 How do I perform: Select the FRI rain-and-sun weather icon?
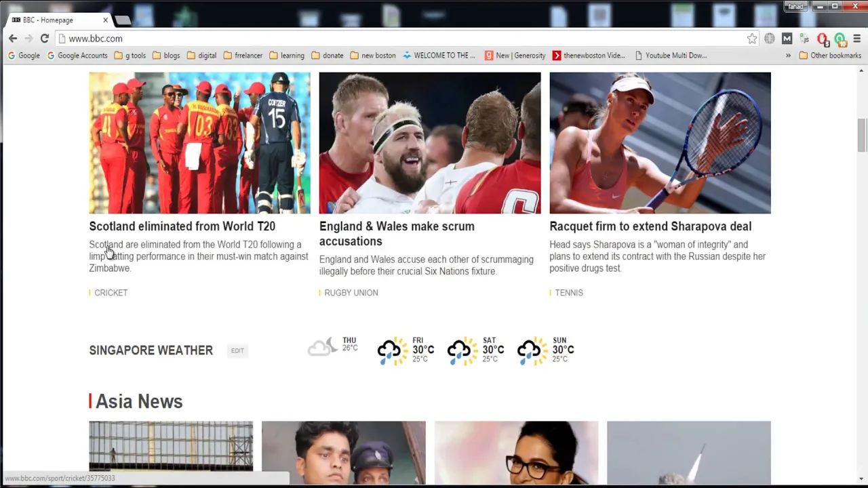point(393,350)
